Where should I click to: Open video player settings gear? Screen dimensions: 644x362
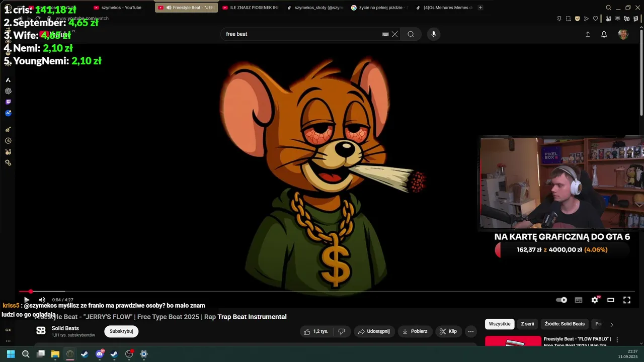click(595, 300)
